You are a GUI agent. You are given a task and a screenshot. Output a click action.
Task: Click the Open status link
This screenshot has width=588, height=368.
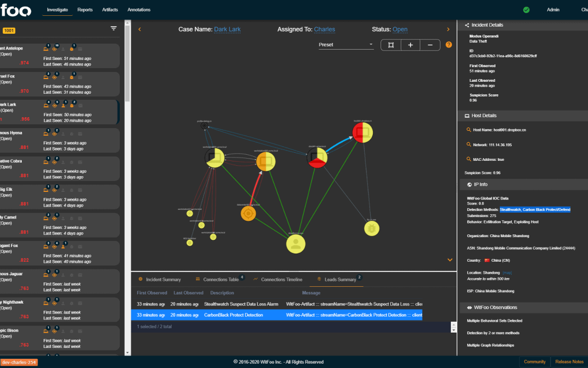[x=400, y=29]
